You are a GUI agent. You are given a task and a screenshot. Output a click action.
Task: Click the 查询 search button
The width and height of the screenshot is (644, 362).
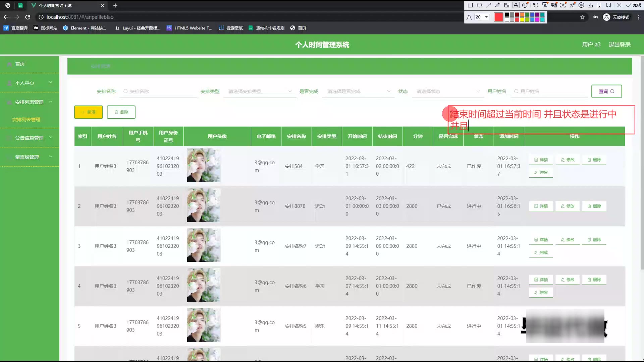[606, 91]
